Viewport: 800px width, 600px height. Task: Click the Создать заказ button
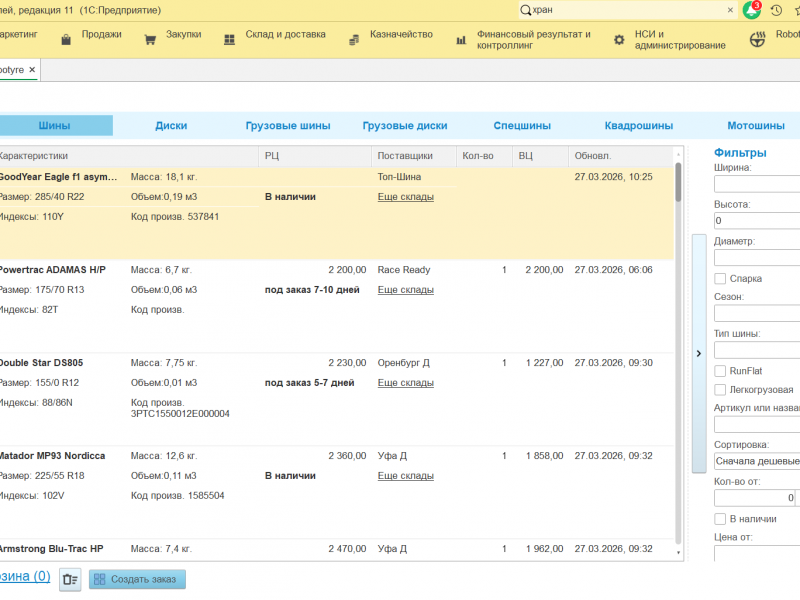coord(137,580)
